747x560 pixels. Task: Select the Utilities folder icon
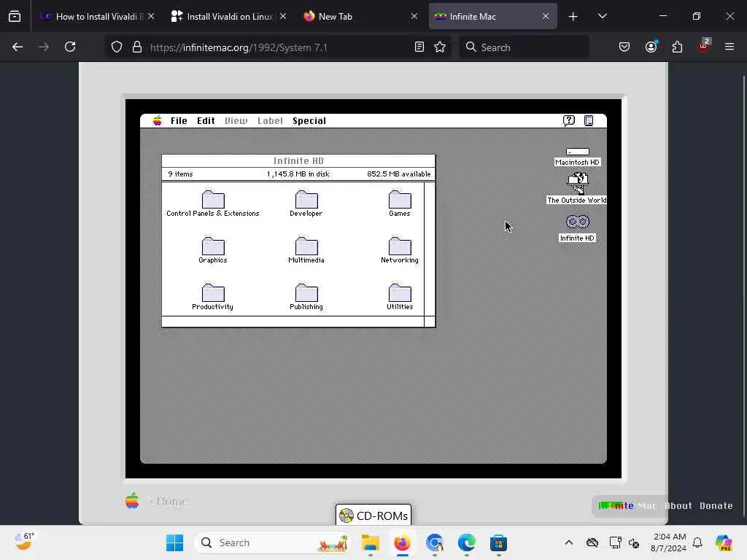[400, 293]
